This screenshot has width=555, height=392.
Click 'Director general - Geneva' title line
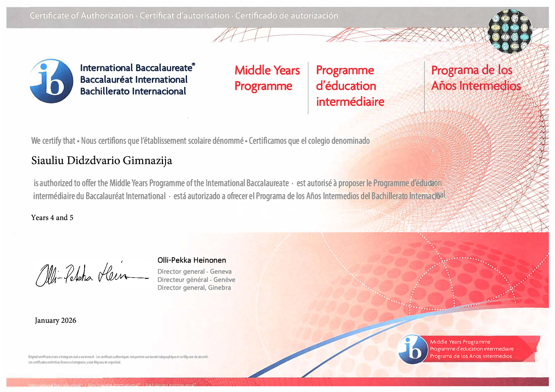194,272
